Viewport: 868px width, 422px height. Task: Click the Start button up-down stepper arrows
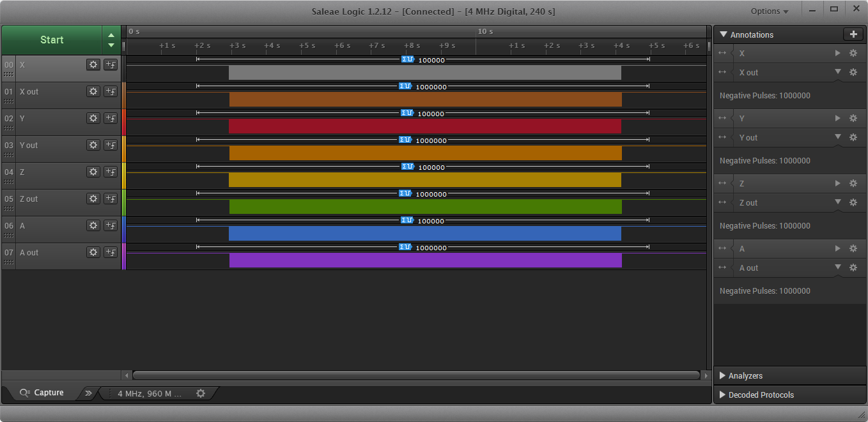point(111,40)
